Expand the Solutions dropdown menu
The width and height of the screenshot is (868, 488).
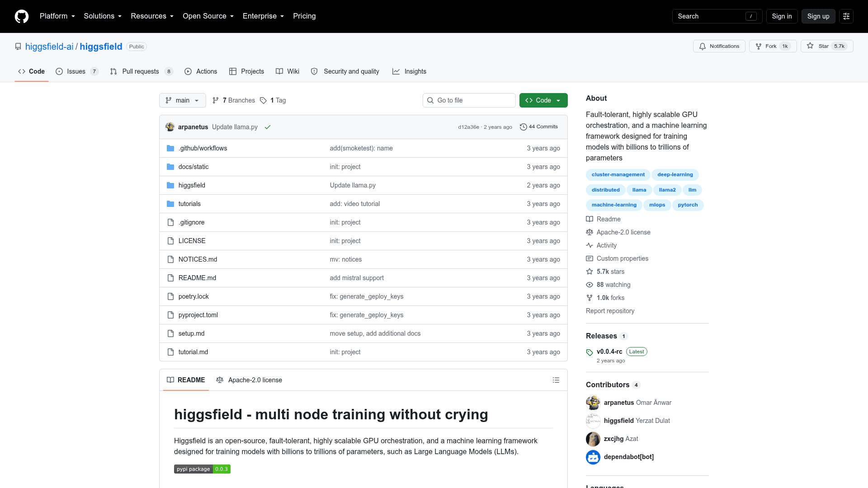click(103, 16)
